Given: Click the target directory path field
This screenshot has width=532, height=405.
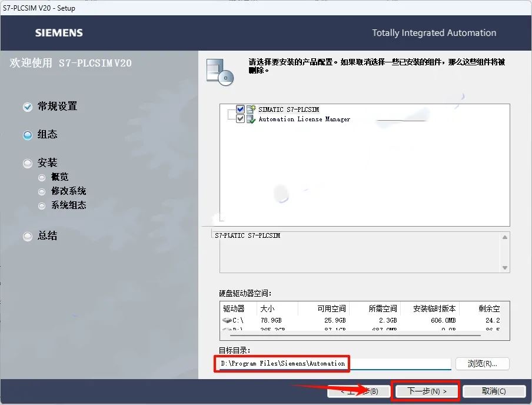Looking at the screenshot, I should point(335,364).
